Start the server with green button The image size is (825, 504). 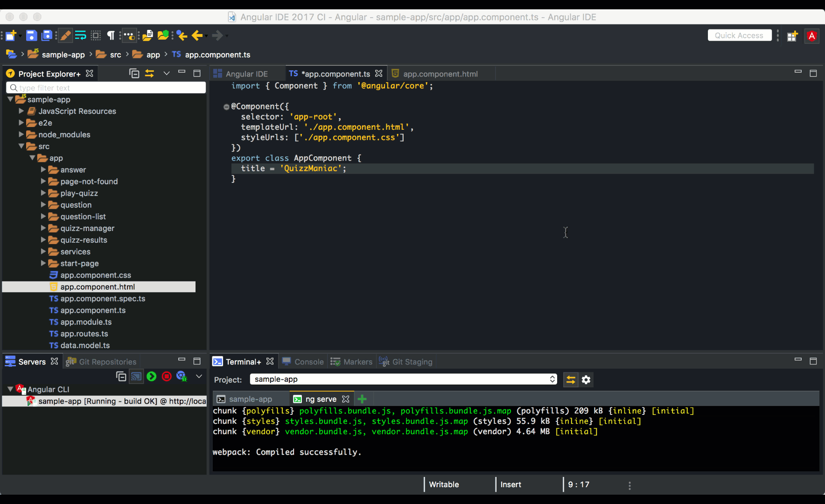(x=152, y=377)
